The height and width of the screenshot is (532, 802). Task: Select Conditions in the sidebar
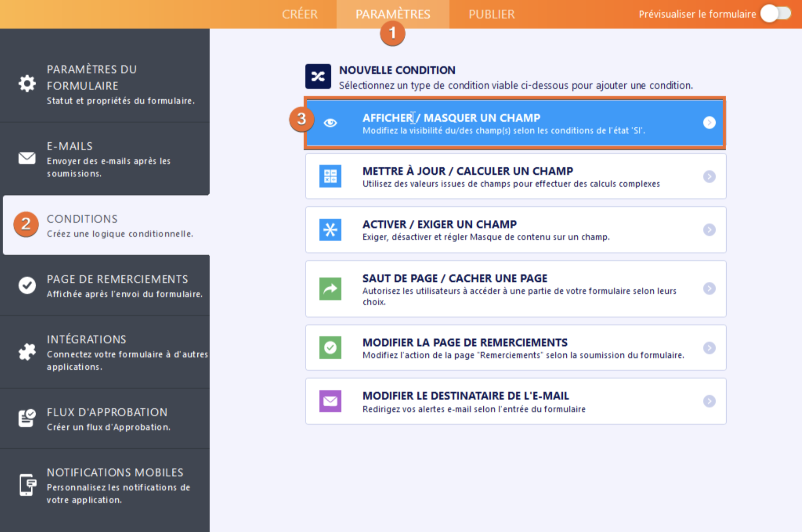coord(106,225)
